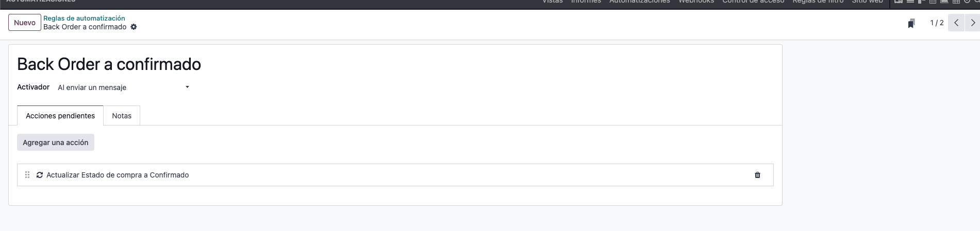Open the Webhooks menu item
This screenshot has height=231, width=980.
696,2
